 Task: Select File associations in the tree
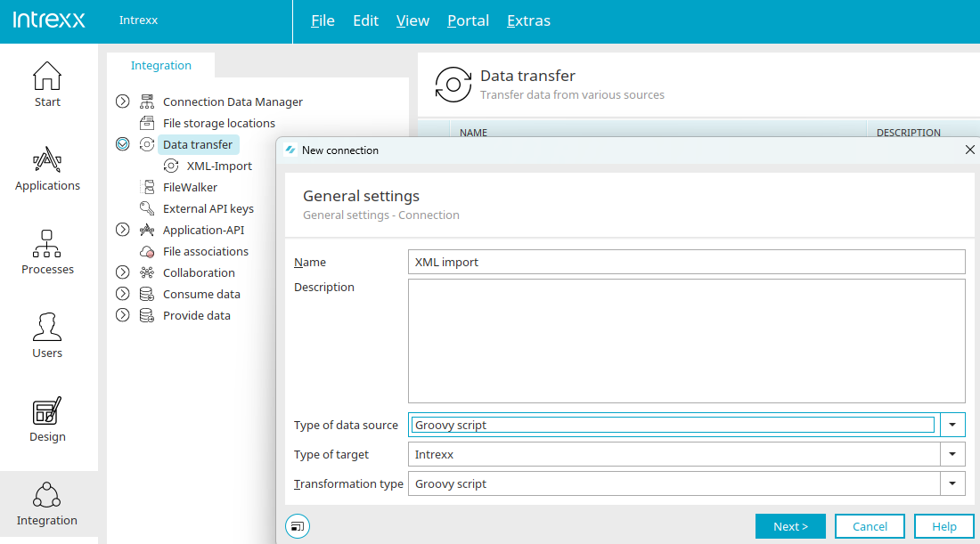tap(206, 251)
